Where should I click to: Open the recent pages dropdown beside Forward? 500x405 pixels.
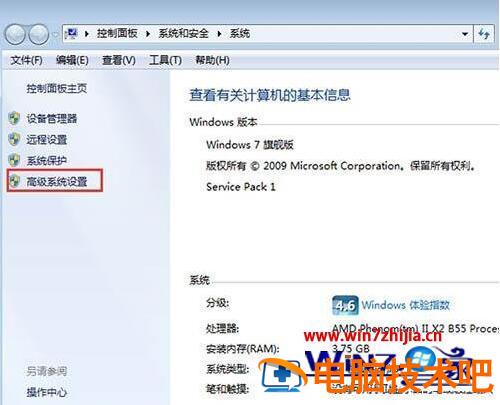[x=55, y=34]
